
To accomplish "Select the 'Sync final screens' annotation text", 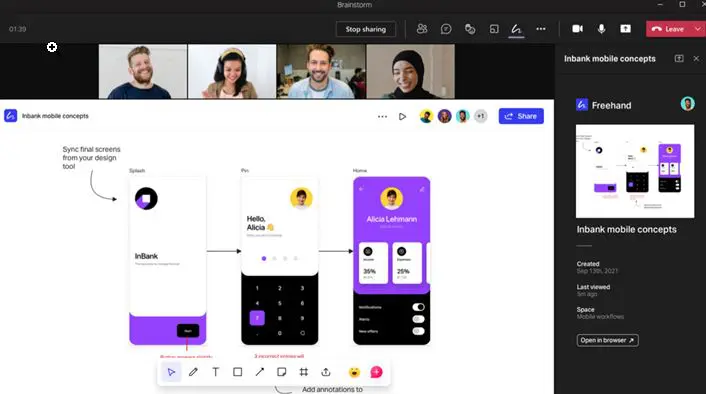I will pyautogui.click(x=91, y=158).
